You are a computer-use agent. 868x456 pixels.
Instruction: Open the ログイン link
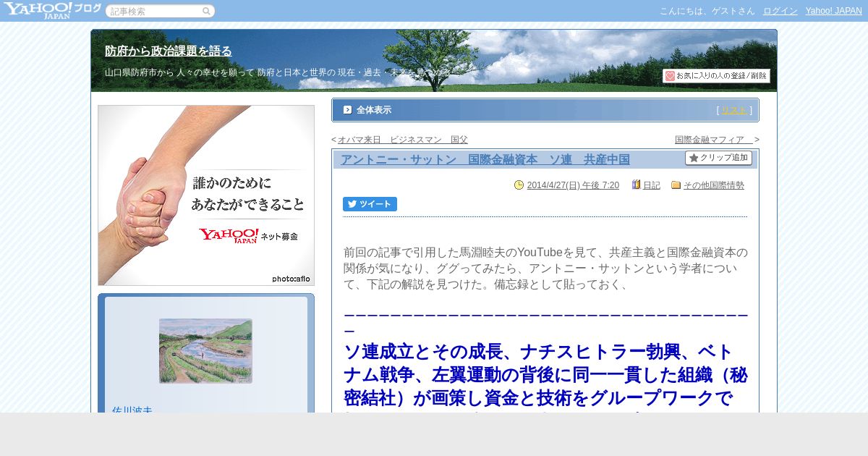coord(780,11)
